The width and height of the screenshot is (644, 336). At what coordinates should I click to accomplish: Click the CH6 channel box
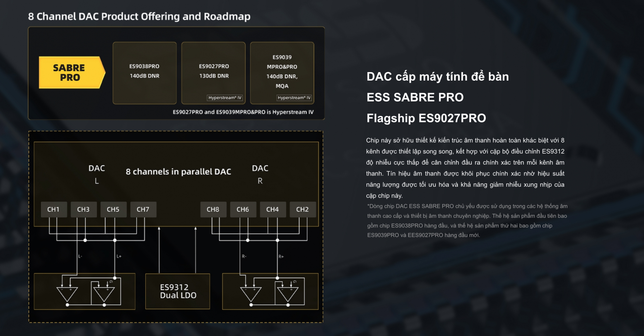point(243,209)
